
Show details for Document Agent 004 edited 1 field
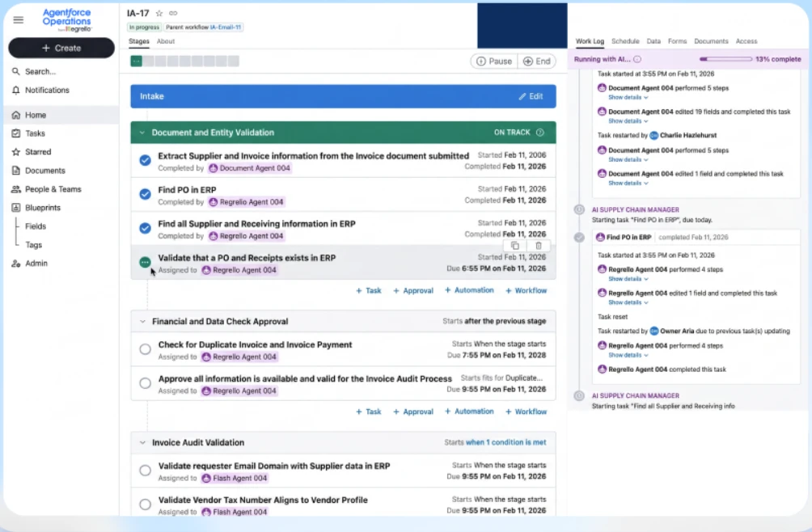[x=628, y=184]
